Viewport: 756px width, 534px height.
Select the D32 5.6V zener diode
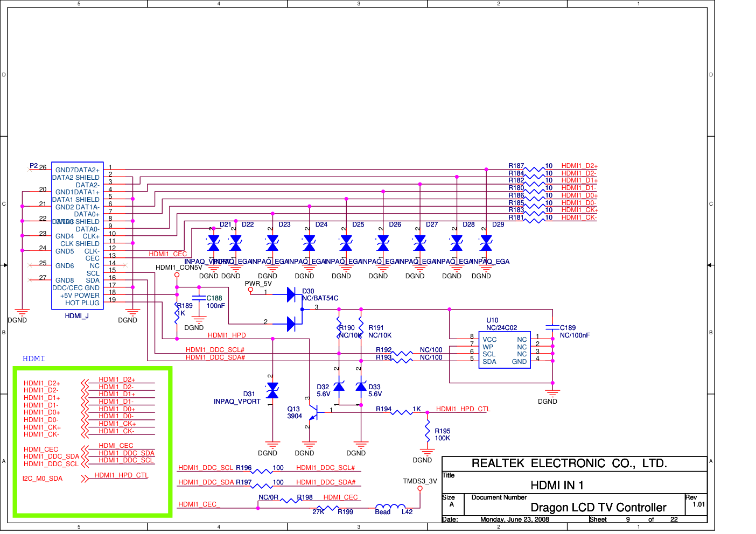(x=339, y=387)
